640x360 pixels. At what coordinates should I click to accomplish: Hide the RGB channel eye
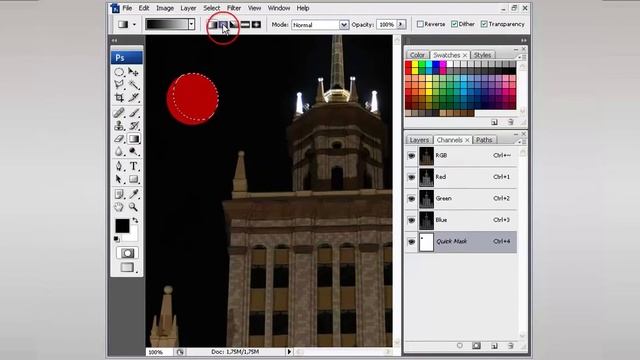click(411, 156)
